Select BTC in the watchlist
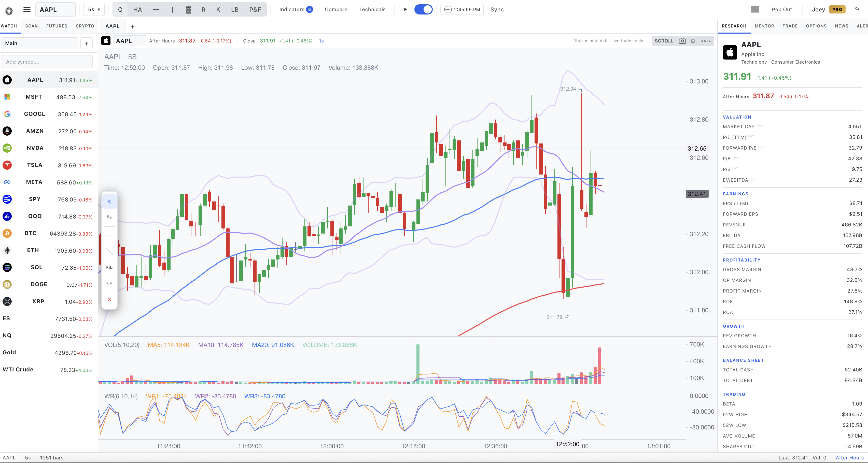This screenshot has width=868, height=463. point(49,233)
